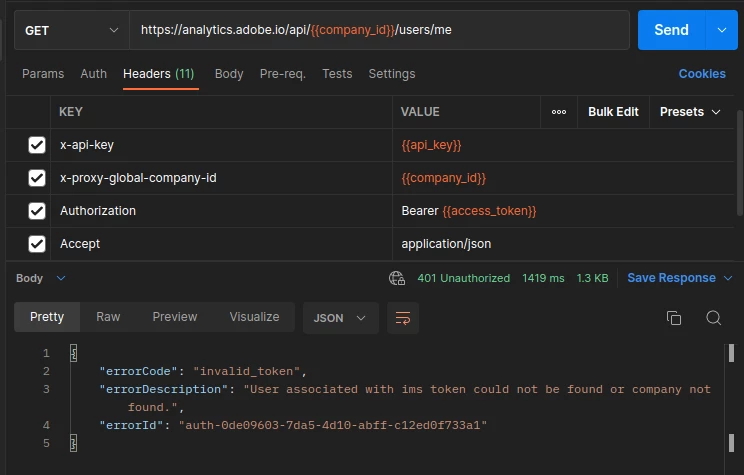Click the Accept key cell
This screenshot has height=475, width=744.
click(x=222, y=244)
